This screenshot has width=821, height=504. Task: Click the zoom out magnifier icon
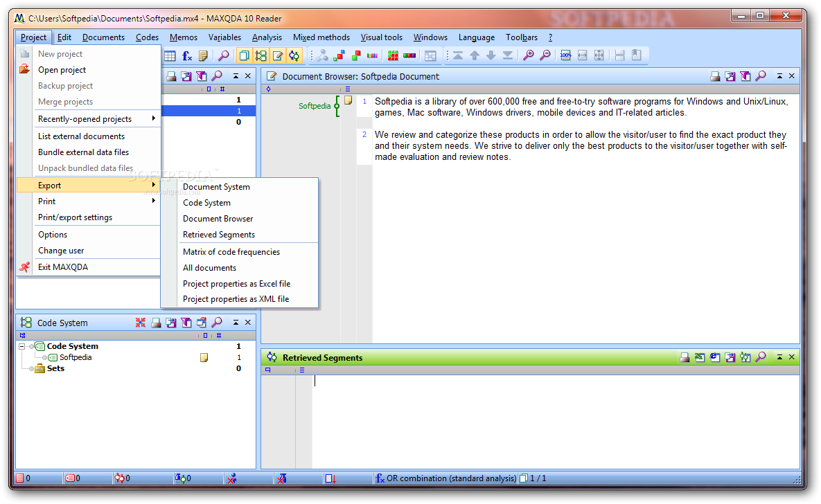click(545, 55)
